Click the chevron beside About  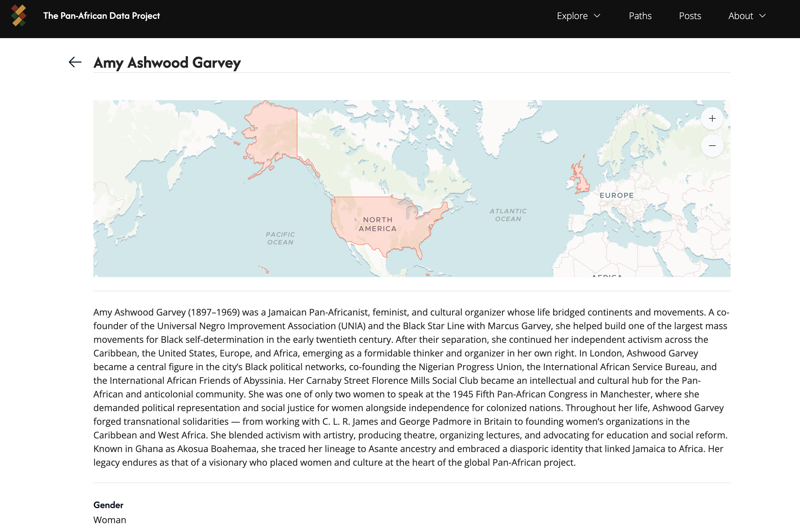click(762, 16)
